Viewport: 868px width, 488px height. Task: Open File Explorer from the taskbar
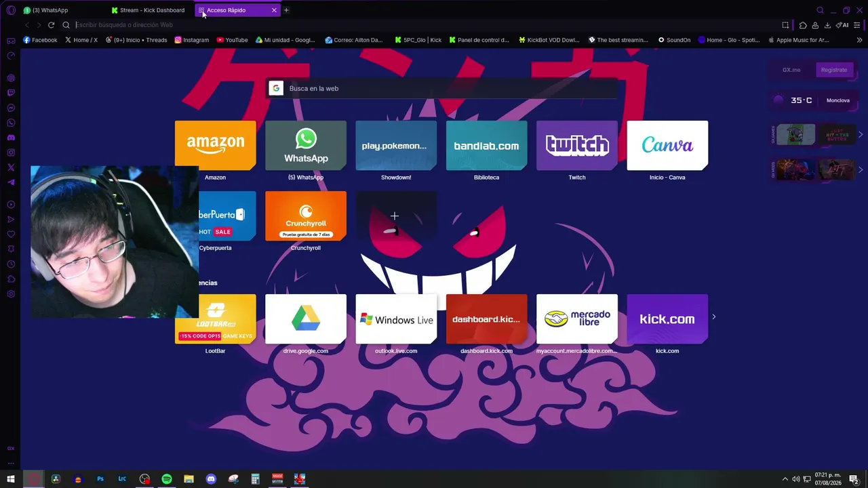[x=189, y=479]
